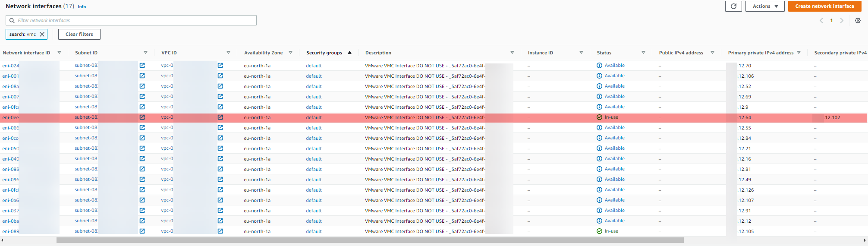The width and height of the screenshot is (868, 246).
Task: Go to previous page arrow
Action: pyautogui.click(x=821, y=21)
